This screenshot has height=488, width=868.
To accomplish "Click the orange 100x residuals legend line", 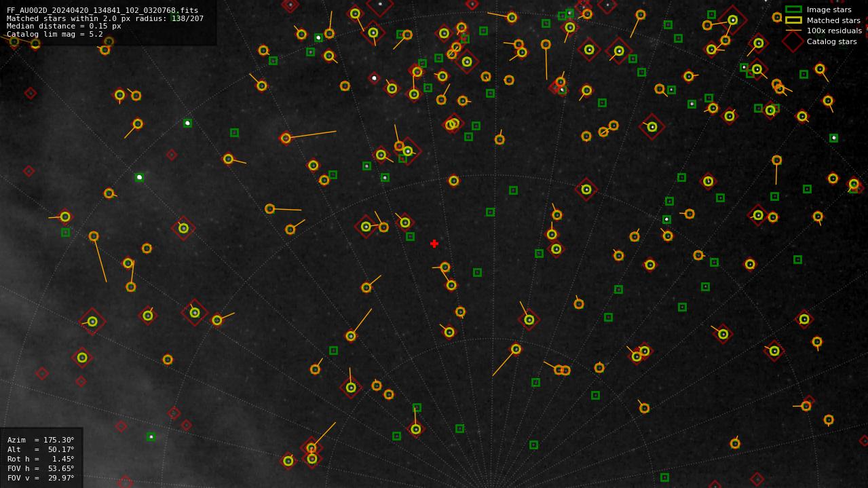I will coord(793,31).
